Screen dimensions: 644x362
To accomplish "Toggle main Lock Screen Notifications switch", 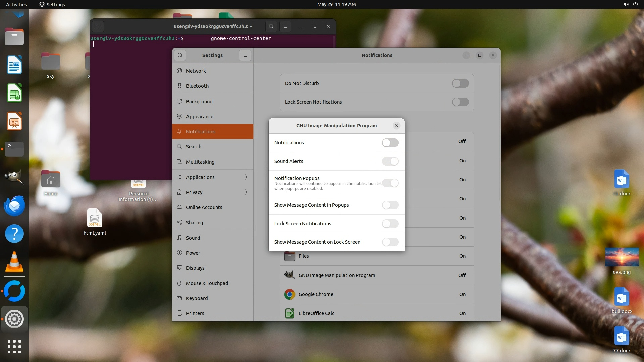I will point(460,102).
